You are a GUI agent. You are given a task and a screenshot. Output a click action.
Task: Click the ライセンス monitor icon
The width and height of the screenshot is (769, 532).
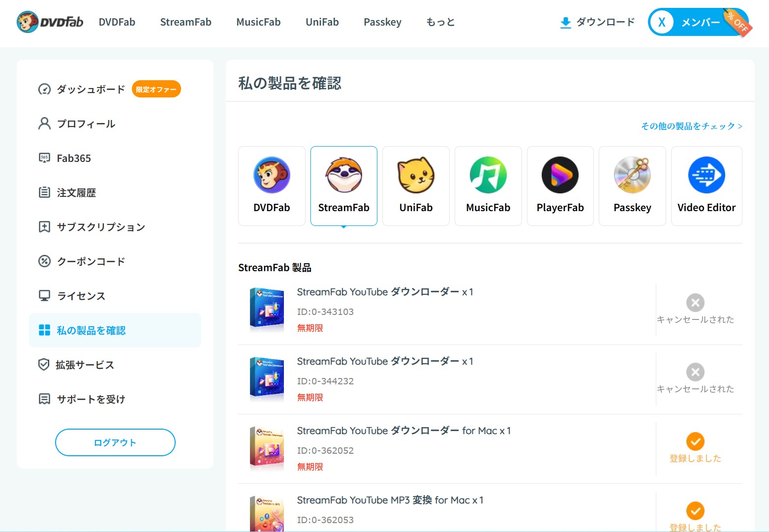tap(44, 296)
